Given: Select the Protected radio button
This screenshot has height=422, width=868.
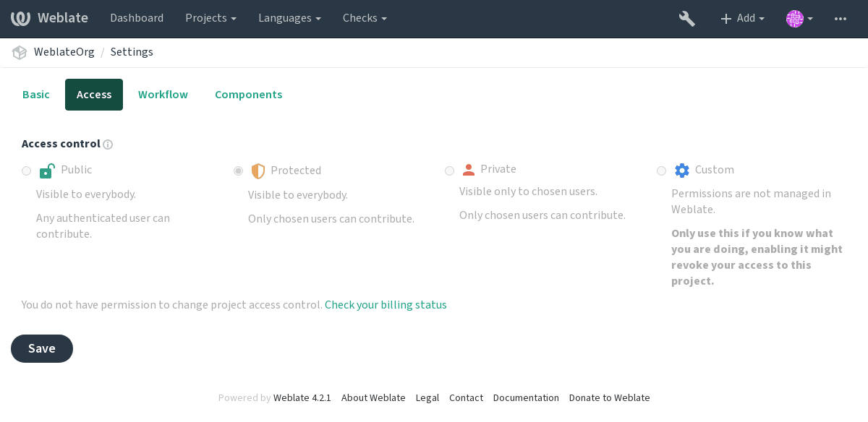Looking at the screenshot, I should click(x=239, y=171).
